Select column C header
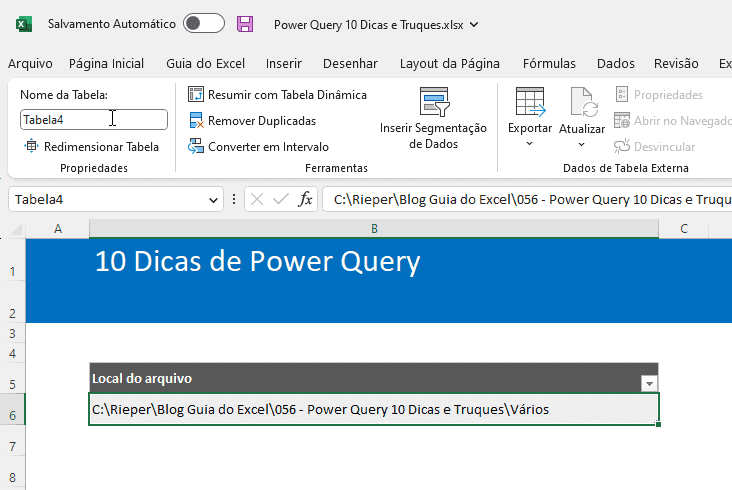Screen dimensions: 732x490 click(684, 229)
